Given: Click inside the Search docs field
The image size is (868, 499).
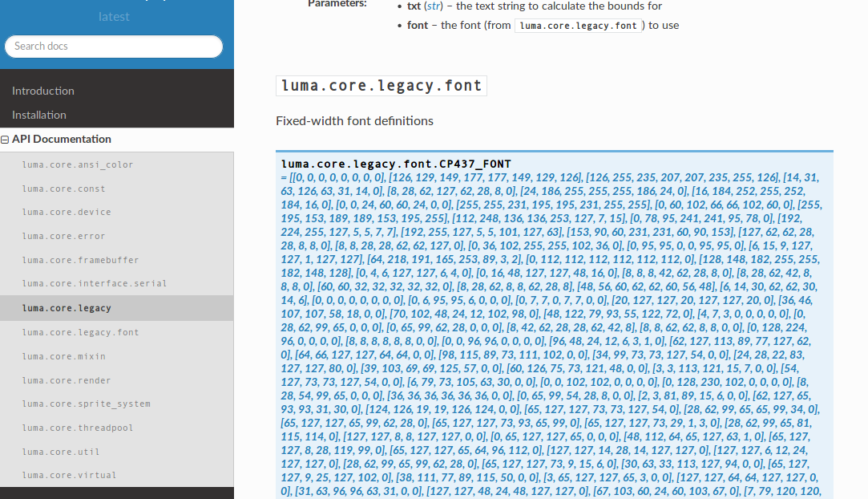Looking at the screenshot, I should (114, 47).
